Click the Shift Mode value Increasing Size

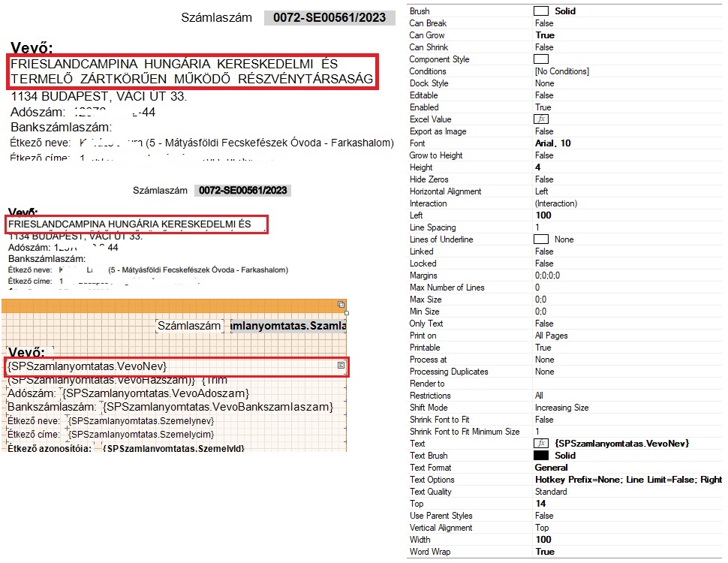[x=562, y=408]
